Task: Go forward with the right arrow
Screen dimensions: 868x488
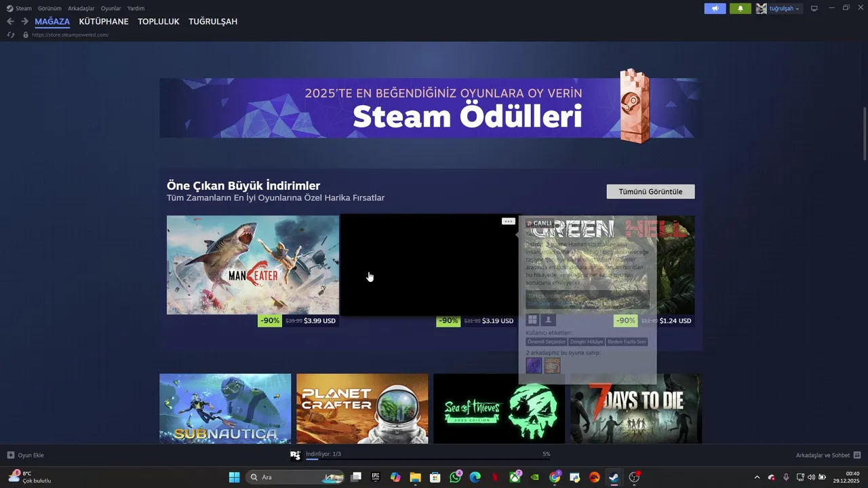Action: click(x=24, y=22)
